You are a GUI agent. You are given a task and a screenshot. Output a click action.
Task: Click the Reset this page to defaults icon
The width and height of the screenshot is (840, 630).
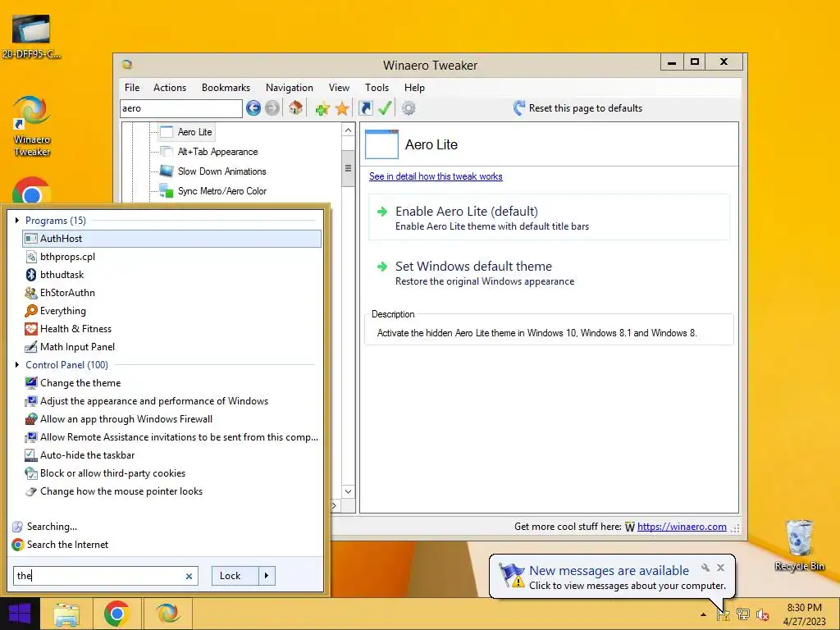point(518,108)
